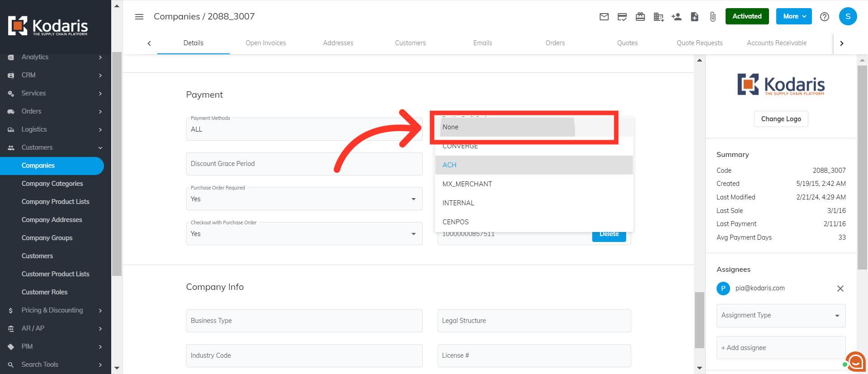Click the Industry Code field
This screenshot has height=374, width=868.
(304, 355)
